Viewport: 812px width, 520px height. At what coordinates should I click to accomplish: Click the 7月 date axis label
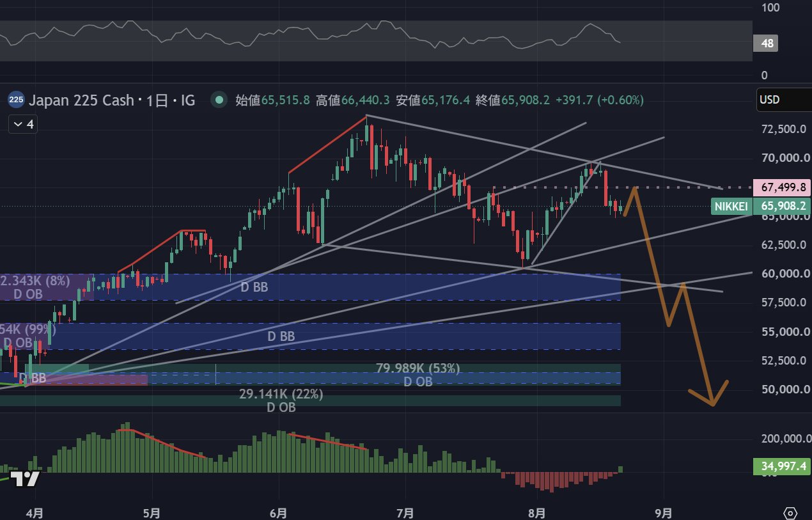pos(405,513)
